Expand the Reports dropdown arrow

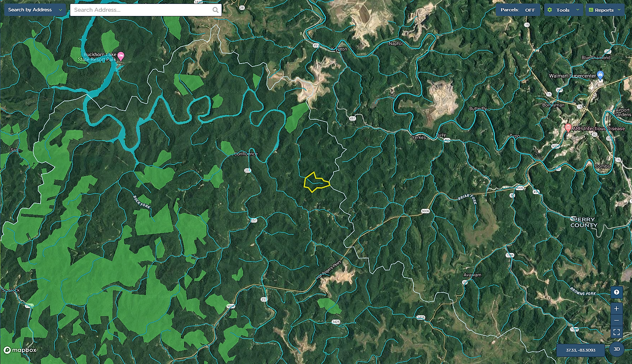pyautogui.click(x=619, y=10)
